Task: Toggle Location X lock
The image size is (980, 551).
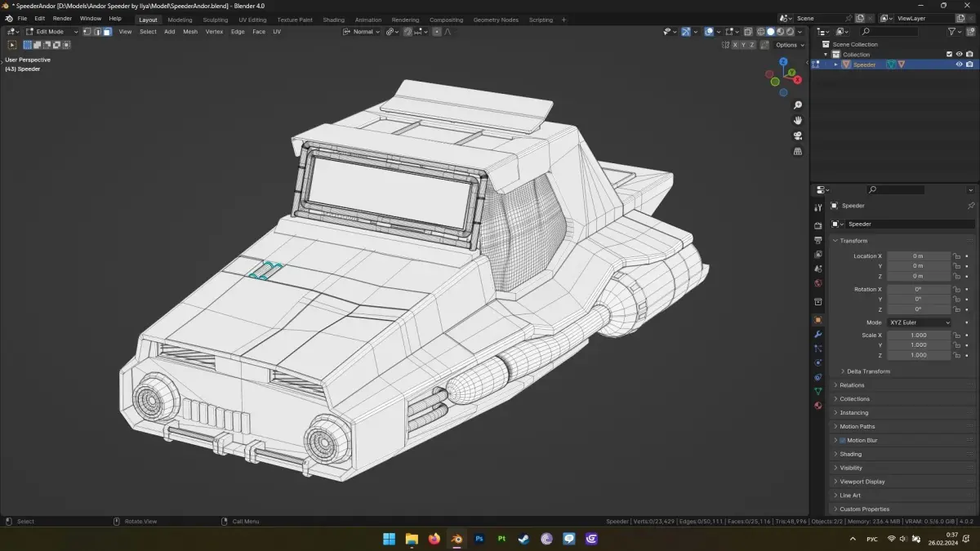Action: [x=956, y=256]
